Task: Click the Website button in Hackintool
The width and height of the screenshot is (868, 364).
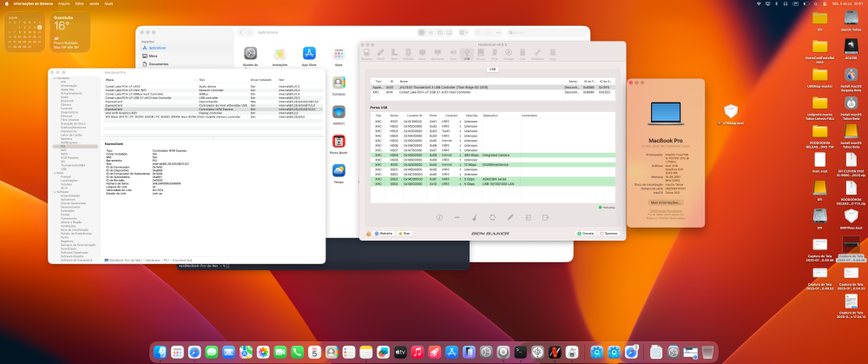Action: point(384,233)
